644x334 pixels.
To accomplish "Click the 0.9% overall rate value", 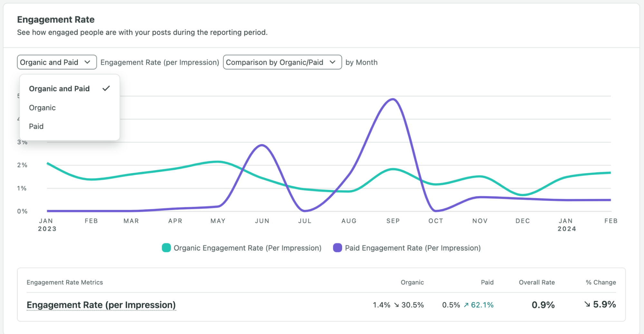I will pyautogui.click(x=543, y=305).
